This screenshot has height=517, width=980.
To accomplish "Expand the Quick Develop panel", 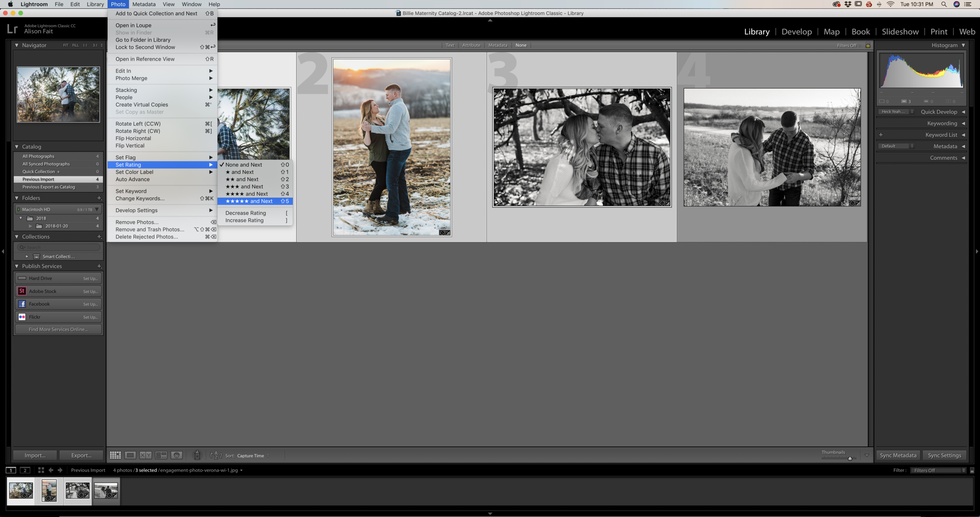I will click(x=963, y=112).
